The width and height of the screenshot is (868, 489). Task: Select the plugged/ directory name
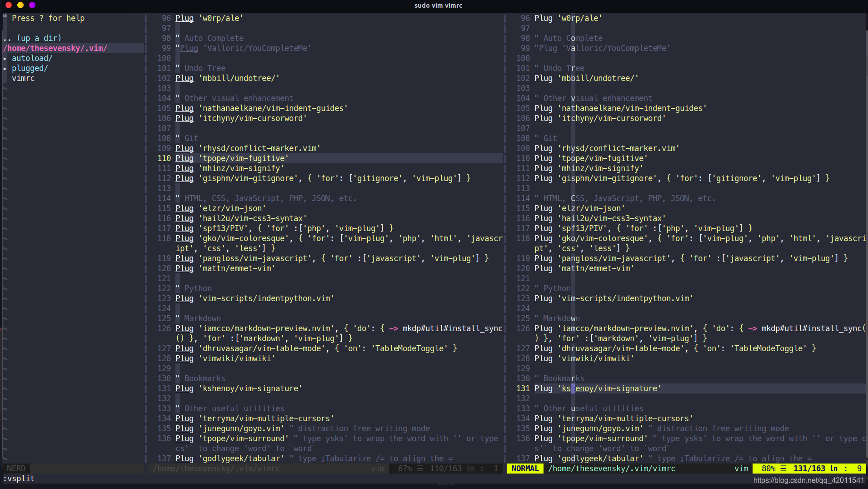(30, 68)
